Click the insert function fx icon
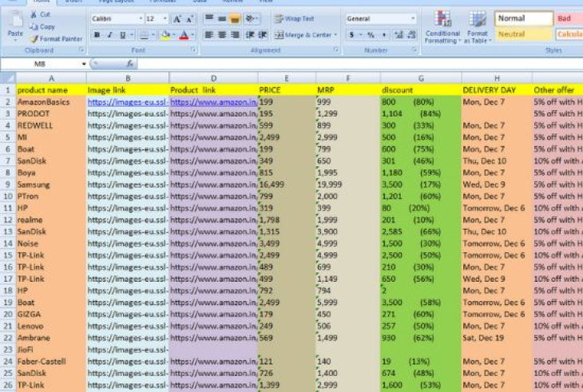 pos(131,64)
